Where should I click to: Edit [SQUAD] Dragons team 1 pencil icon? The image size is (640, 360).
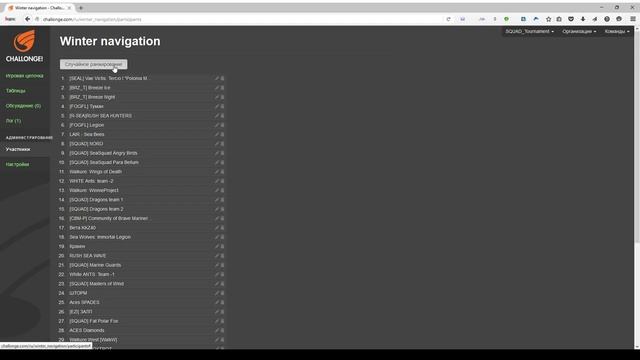[x=217, y=200]
